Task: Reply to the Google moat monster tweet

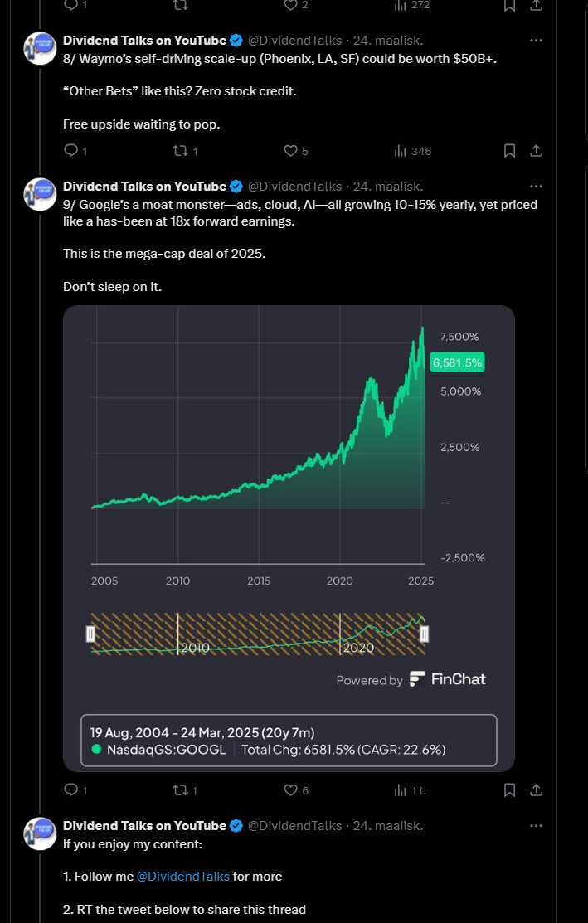Action: click(x=75, y=790)
